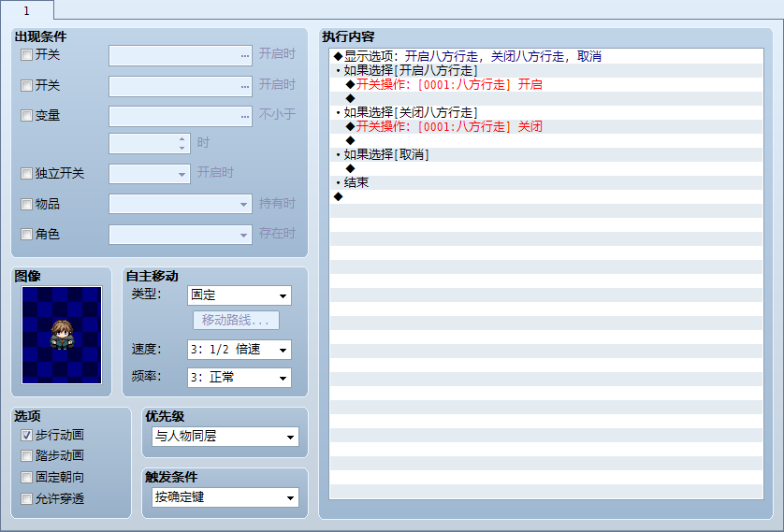Open the 角色 actor dropdown
Screen dimensions: 784x532
click(181, 235)
